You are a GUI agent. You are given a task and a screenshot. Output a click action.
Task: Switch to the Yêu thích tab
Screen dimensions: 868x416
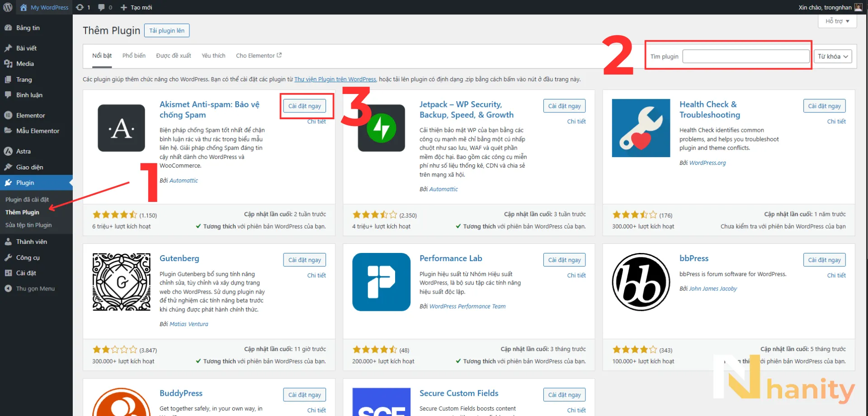click(213, 56)
